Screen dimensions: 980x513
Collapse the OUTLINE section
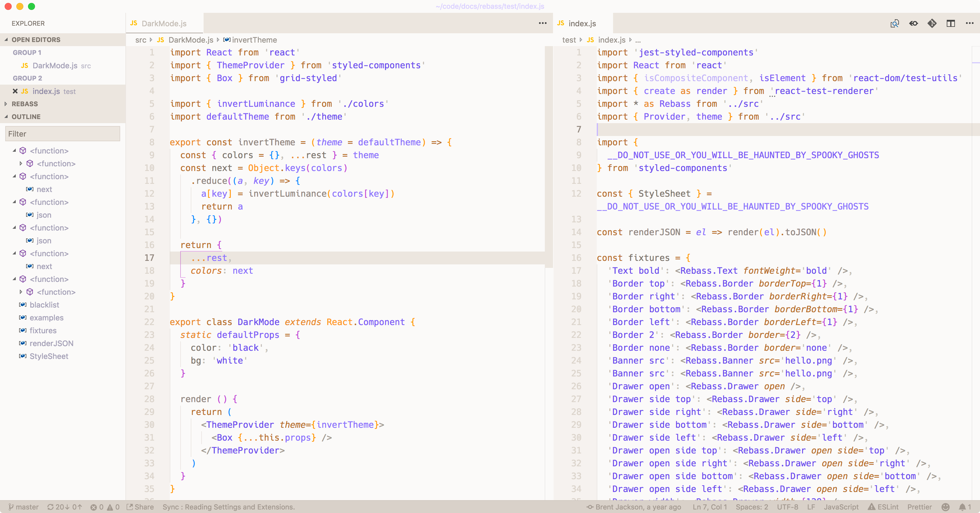(63, 116)
